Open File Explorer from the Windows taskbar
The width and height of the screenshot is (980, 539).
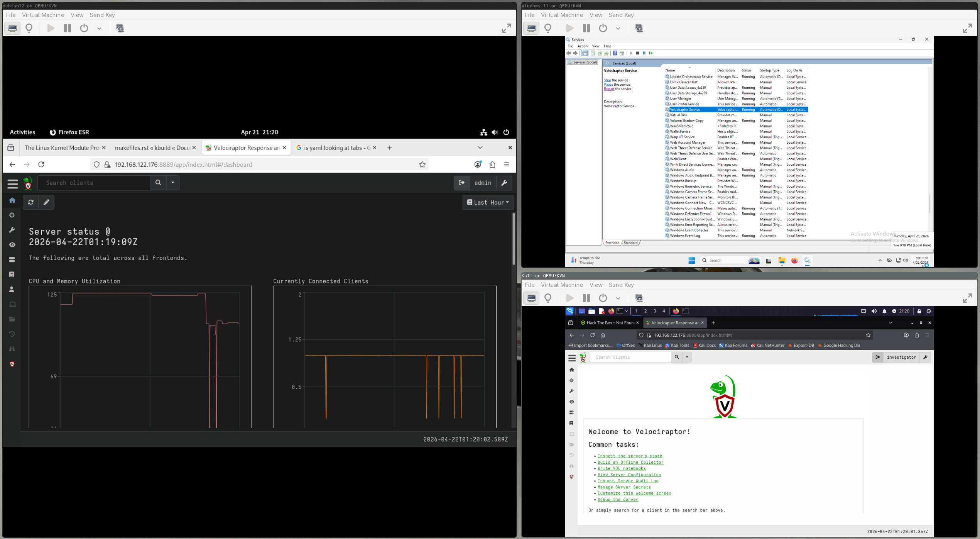(x=782, y=261)
